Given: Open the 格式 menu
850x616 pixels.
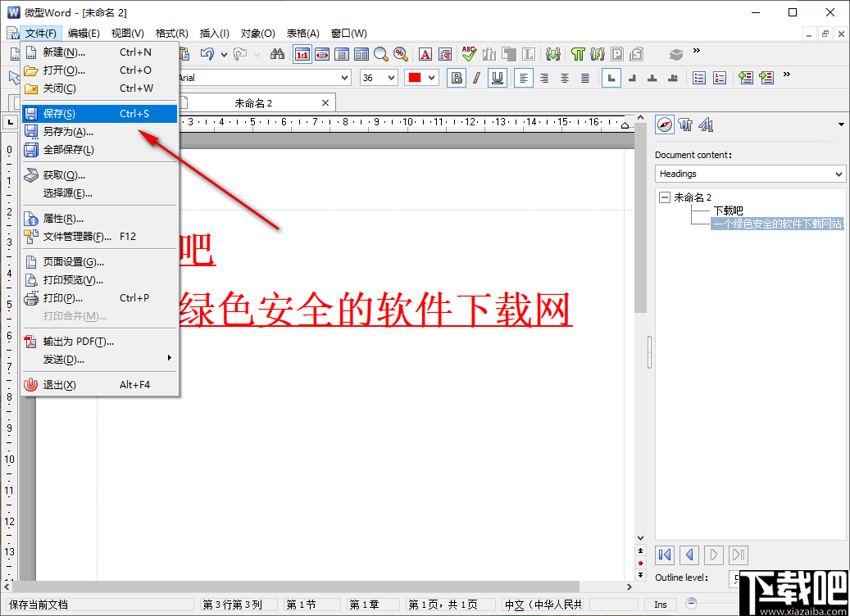Looking at the screenshot, I should [172, 33].
